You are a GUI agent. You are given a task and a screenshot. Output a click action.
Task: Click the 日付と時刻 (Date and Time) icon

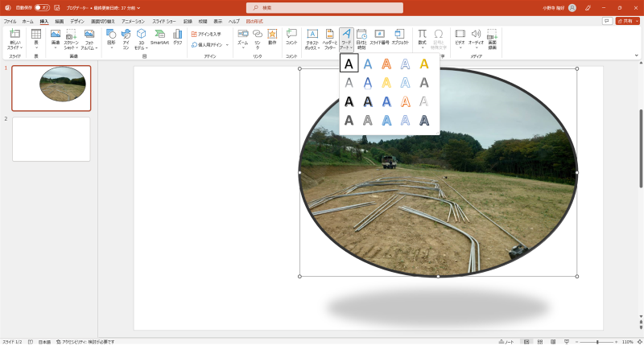[361, 38]
